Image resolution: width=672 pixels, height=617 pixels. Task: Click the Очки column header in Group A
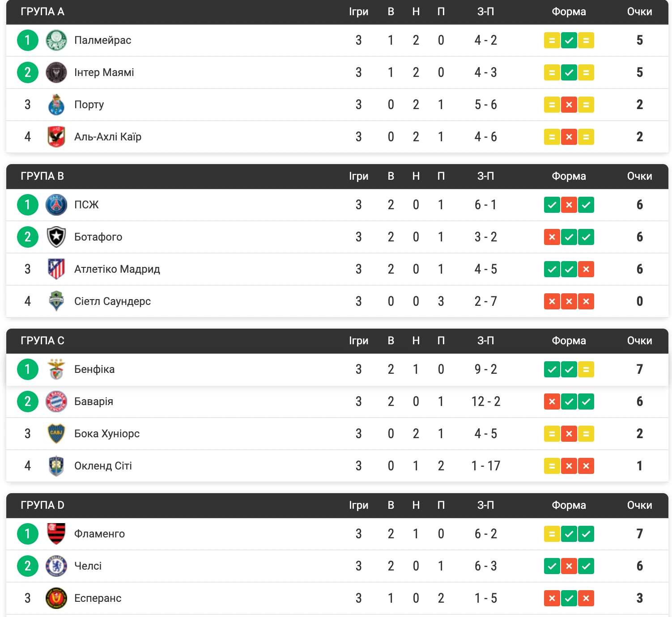click(640, 12)
